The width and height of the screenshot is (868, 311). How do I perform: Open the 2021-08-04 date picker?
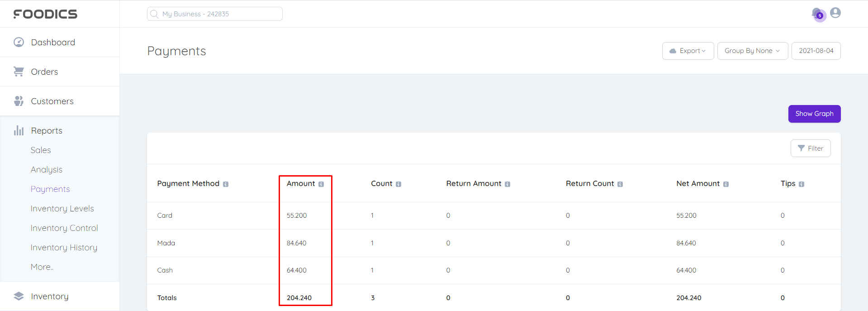(816, 51)
